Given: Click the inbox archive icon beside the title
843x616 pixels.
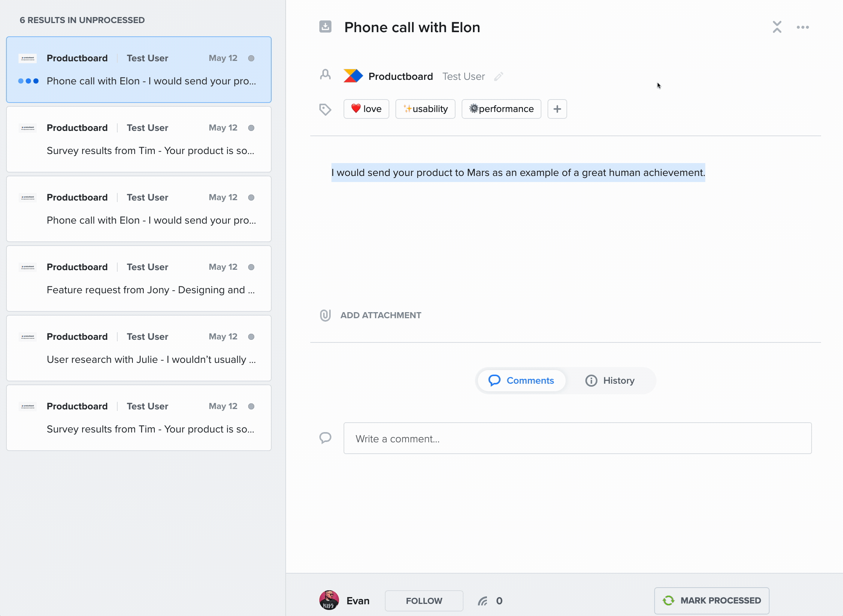Looking at the screenshot, I should tap(325, 27).
